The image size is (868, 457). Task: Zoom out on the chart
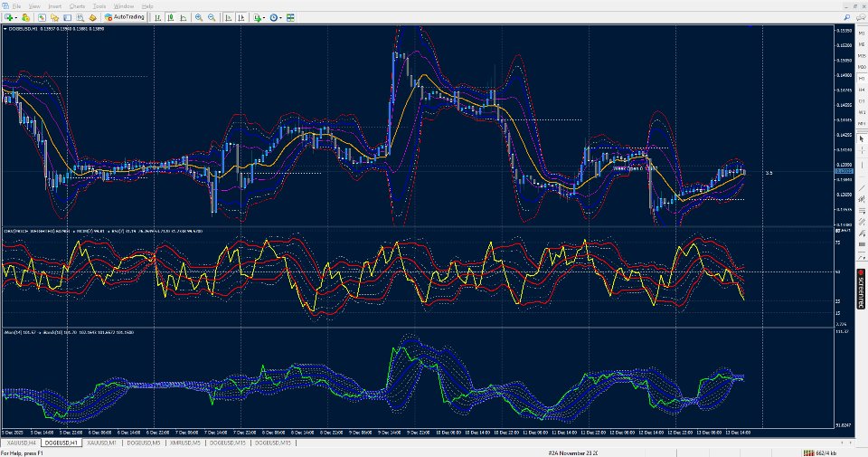click(x=212, y=18)
